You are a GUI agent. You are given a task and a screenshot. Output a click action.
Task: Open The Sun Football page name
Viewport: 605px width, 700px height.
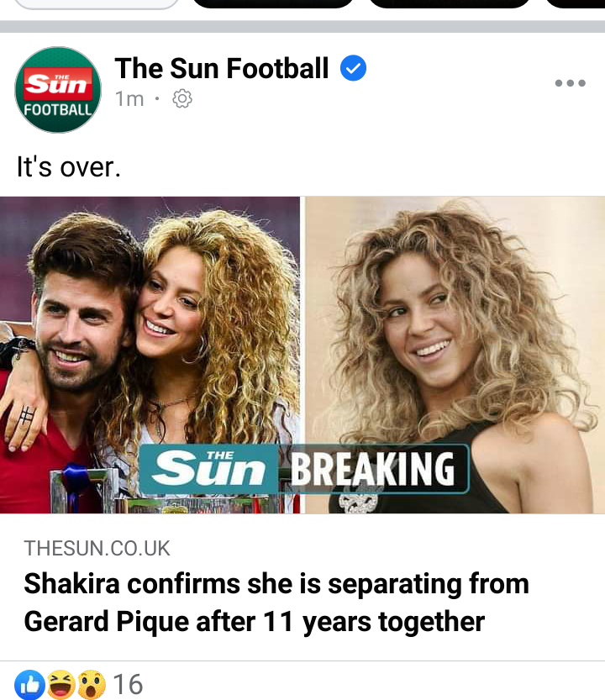coord(222,68)
